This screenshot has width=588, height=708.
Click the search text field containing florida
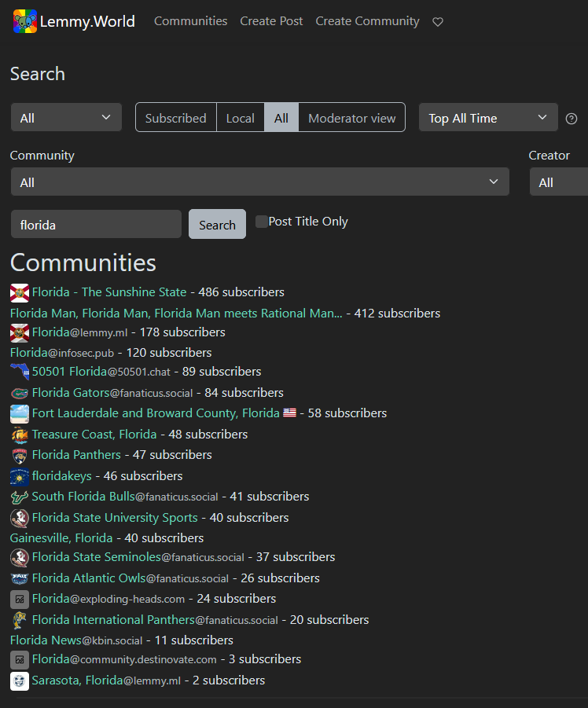96,225
